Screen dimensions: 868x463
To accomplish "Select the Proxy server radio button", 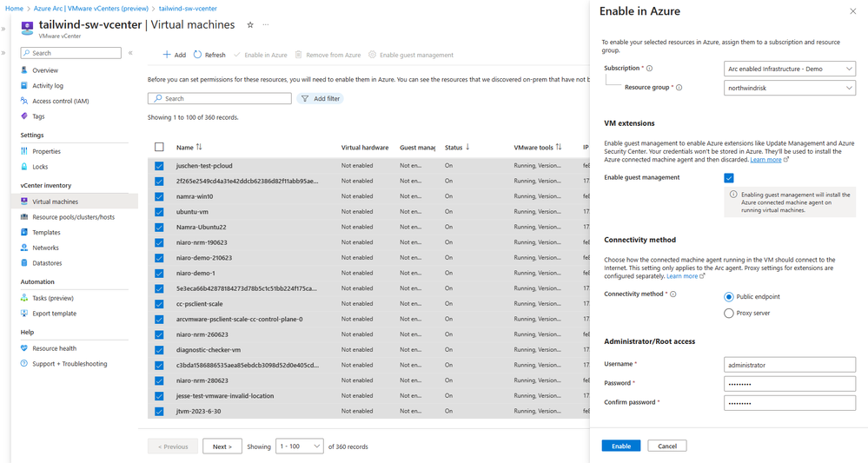I will pos(729,313).
